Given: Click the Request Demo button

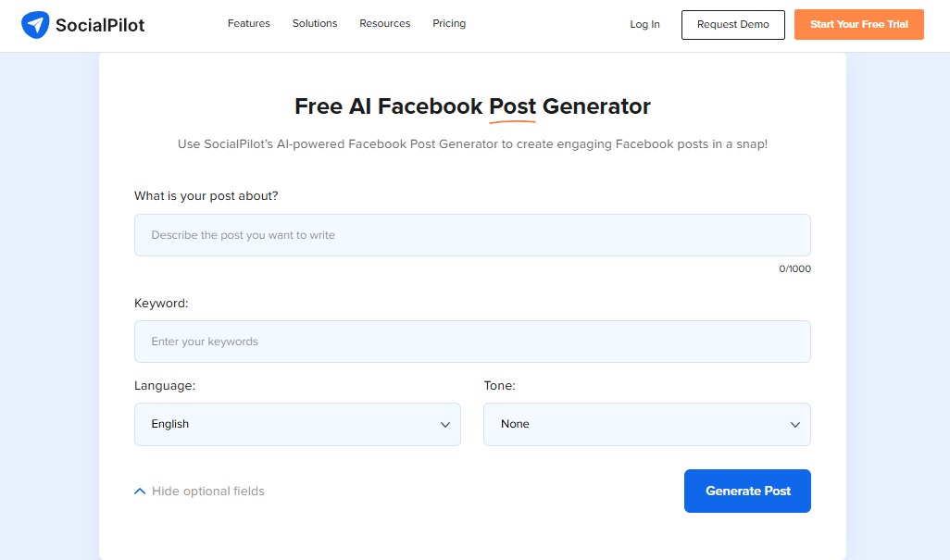Looking at the screenshot, I should pyautogui.click(x=732, y=25).
